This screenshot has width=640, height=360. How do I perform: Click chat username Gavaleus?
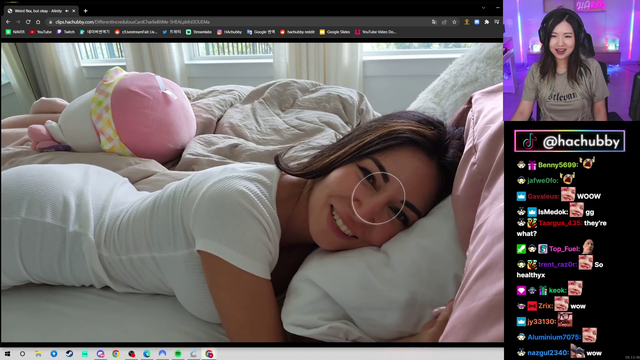(543, 197)
